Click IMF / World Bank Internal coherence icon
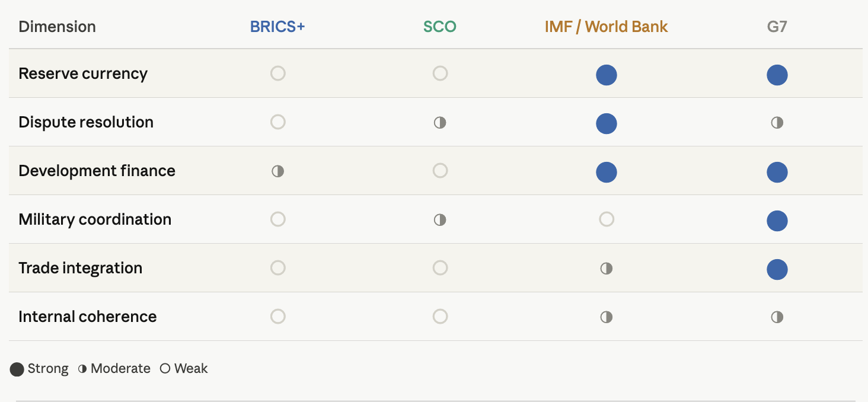 point(606,317)
